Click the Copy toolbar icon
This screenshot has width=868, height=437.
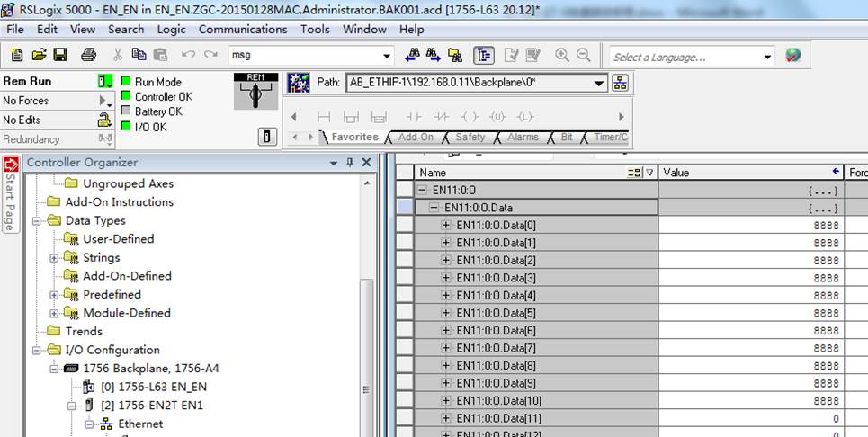tap(139, 54)
